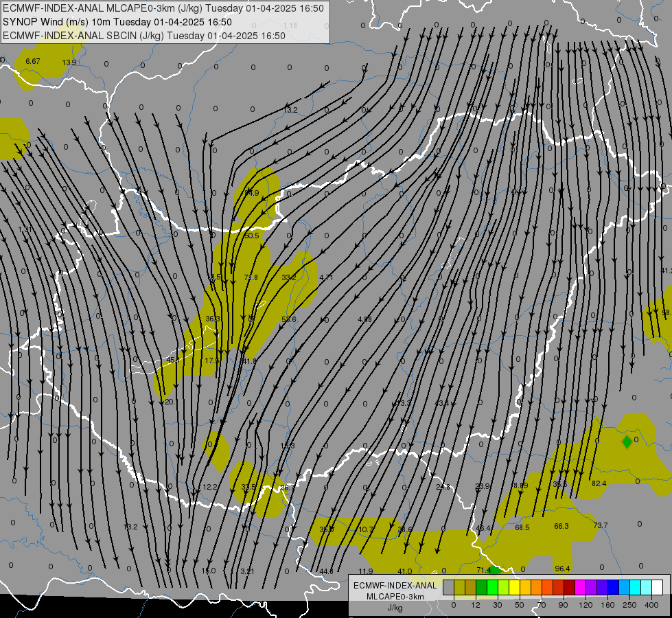Select the pure blue swatch in the scale
672x618 pixels.
pyautogui.click(x=613, y=588)
